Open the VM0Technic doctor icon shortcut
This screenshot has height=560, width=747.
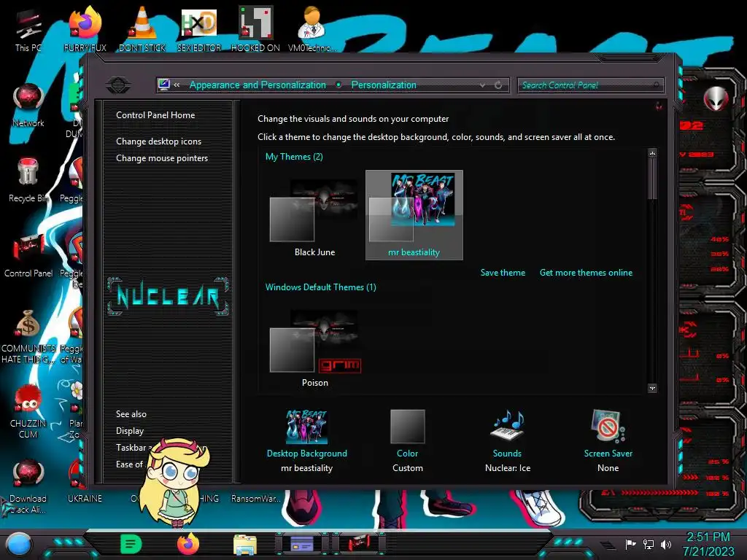pos(311,28)
